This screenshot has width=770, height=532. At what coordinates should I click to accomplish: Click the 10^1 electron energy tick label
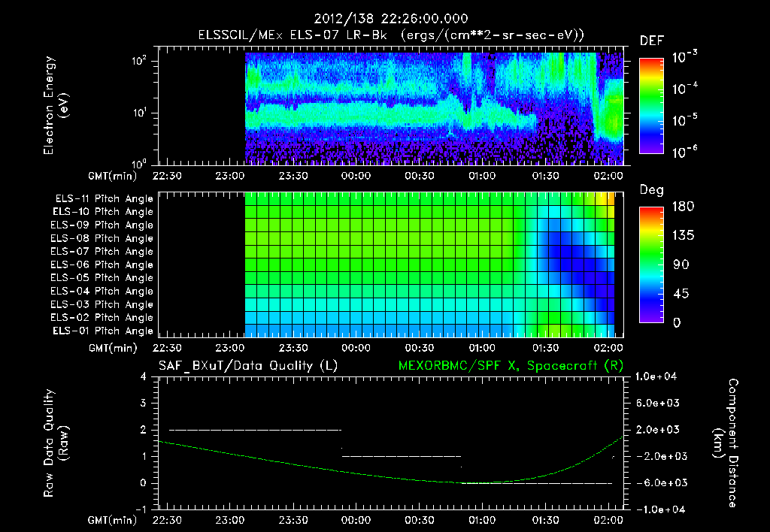click(138, 112)
